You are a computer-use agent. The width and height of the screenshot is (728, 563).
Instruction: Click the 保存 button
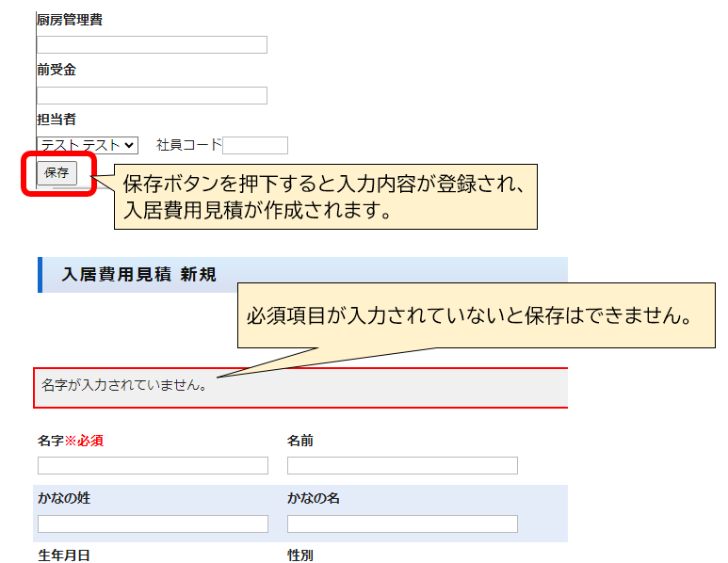[x=57, y=173]
